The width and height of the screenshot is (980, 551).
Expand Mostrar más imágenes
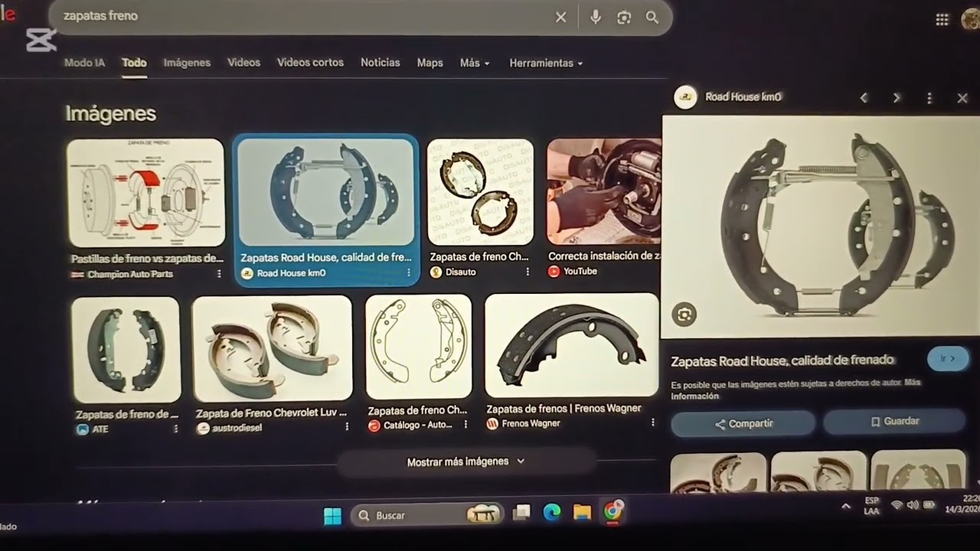(x=465, y=461)
